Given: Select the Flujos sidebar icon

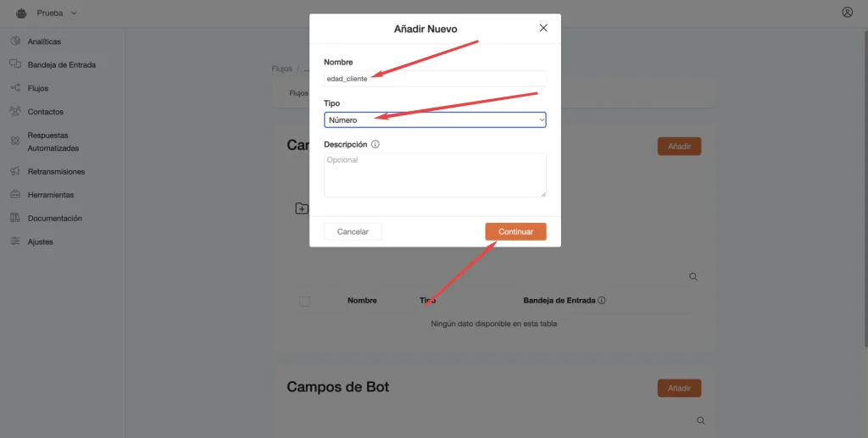Looking at the screenshot, I should [x=15, y=88].
